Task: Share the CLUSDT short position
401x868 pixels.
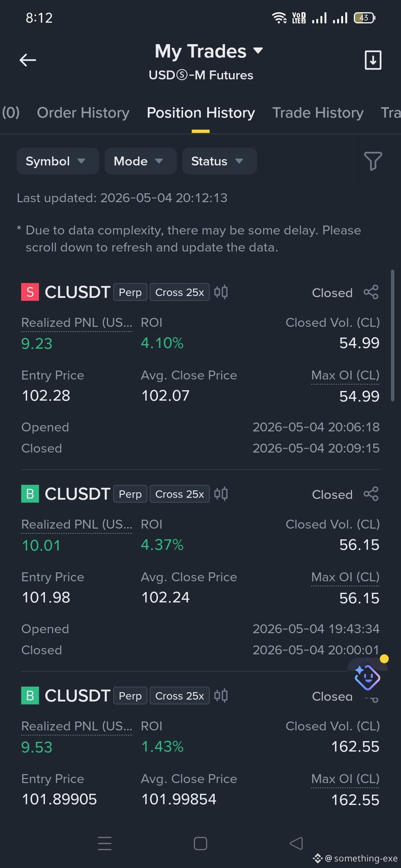Action: tap(371, 292)
